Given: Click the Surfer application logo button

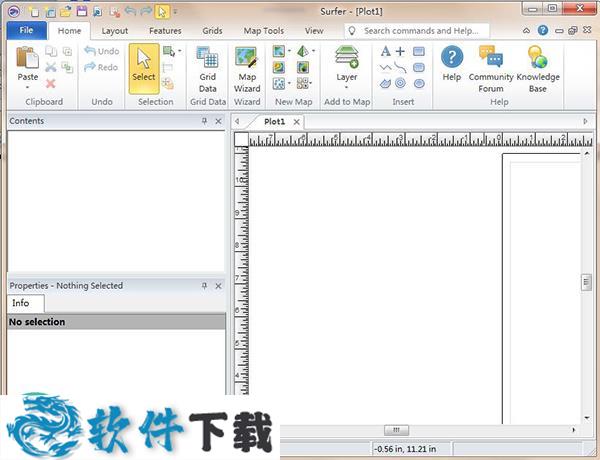Looking at the screenshot, I should [x=14, y=12].
